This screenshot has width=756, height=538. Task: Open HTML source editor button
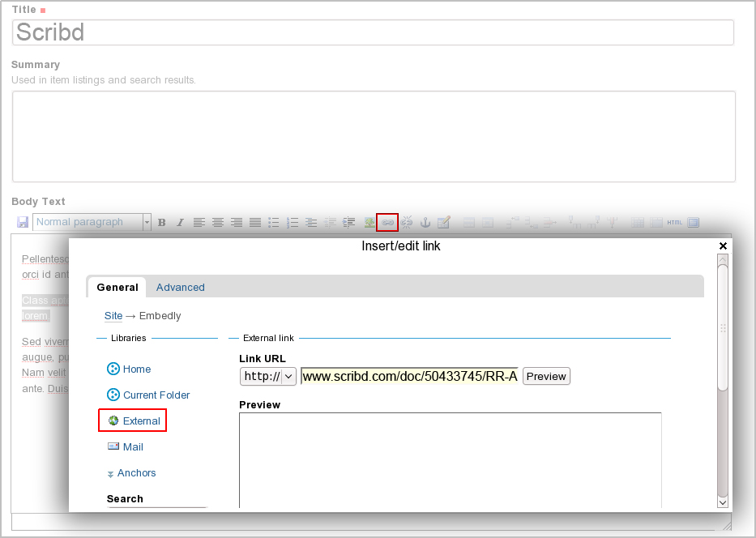click(674, 222)
